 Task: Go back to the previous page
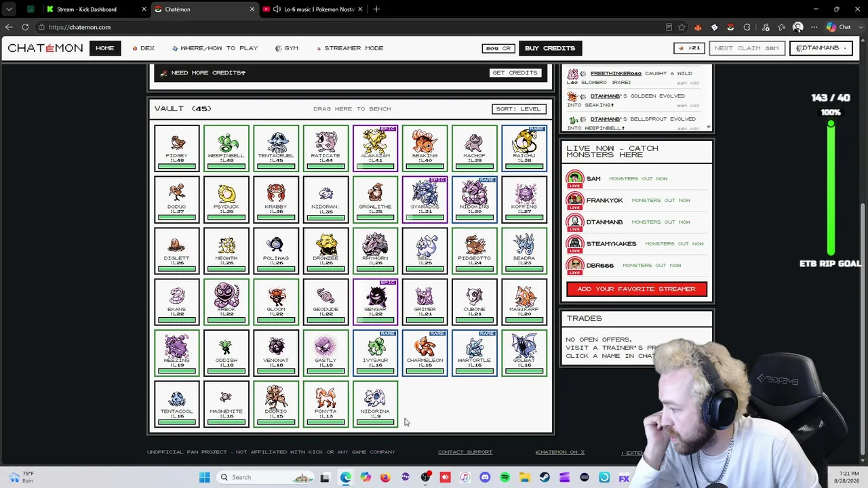click(8, 27)
